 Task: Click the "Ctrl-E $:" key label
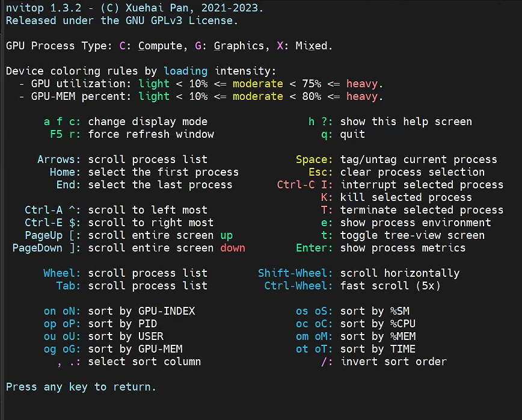pyautogui.click(x=53, y=223)
